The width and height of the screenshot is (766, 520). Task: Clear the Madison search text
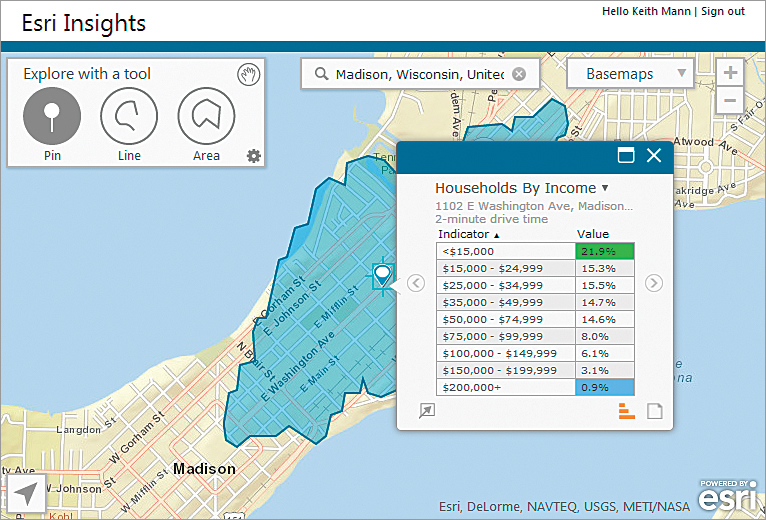(519, 74)
